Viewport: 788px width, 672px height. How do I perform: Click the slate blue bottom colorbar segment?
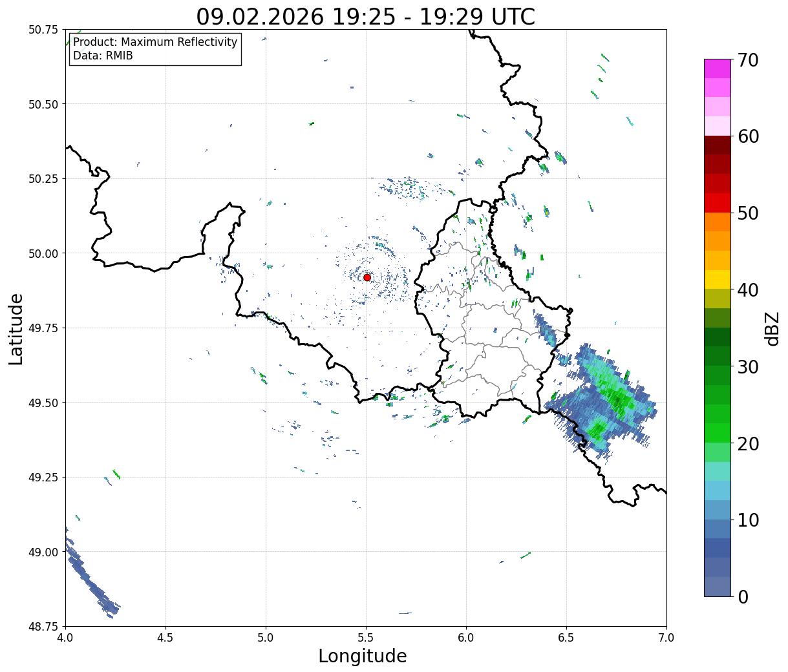(718, 586)
